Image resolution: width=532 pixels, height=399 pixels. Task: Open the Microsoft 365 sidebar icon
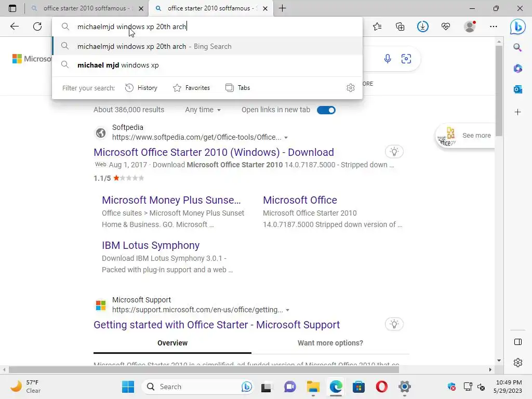[518, 69]
